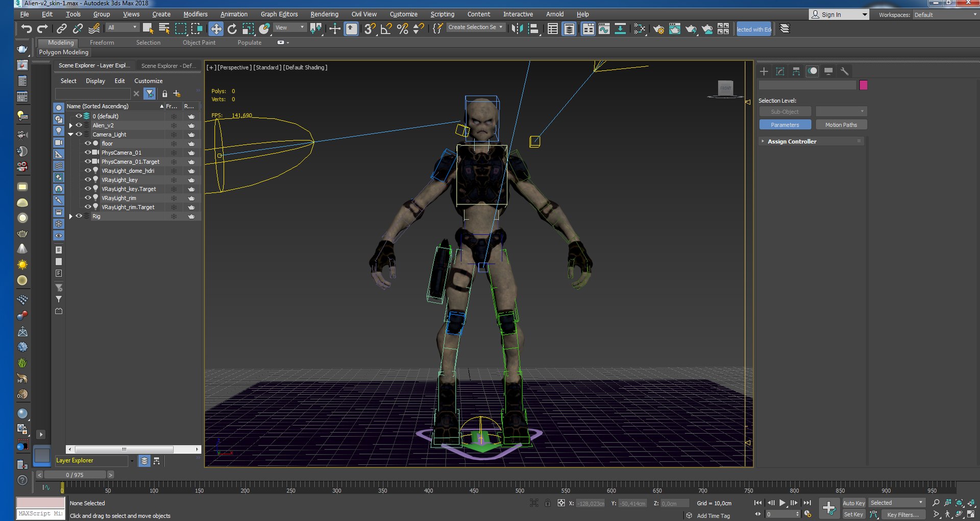
Task: Open the Rendering menu
Action: click(324, 14)
